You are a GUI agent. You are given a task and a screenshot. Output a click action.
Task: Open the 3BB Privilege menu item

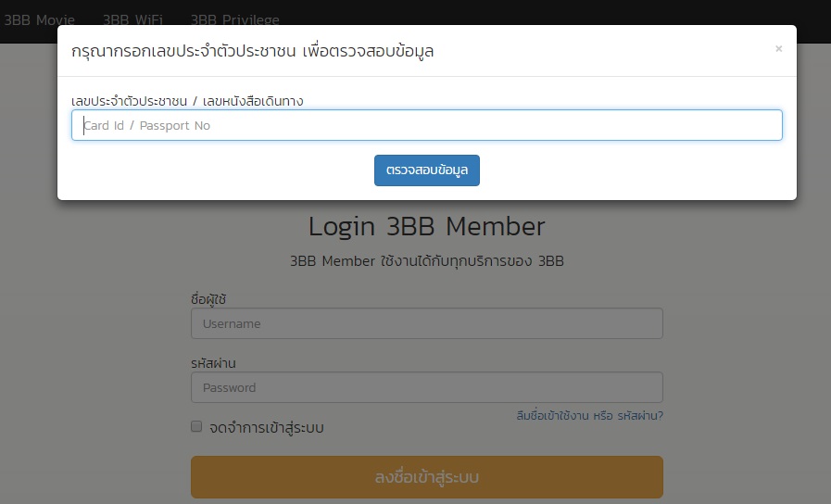tap(234, 19)
